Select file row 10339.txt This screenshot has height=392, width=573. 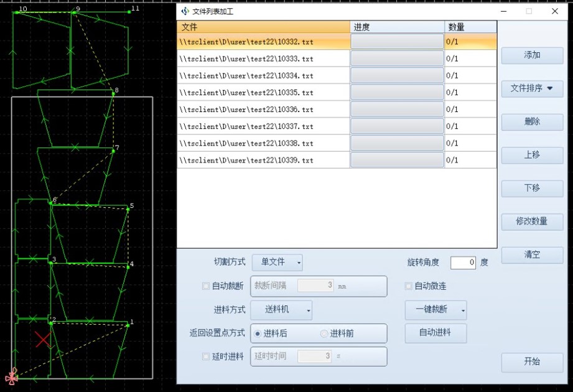coord(337,160)
